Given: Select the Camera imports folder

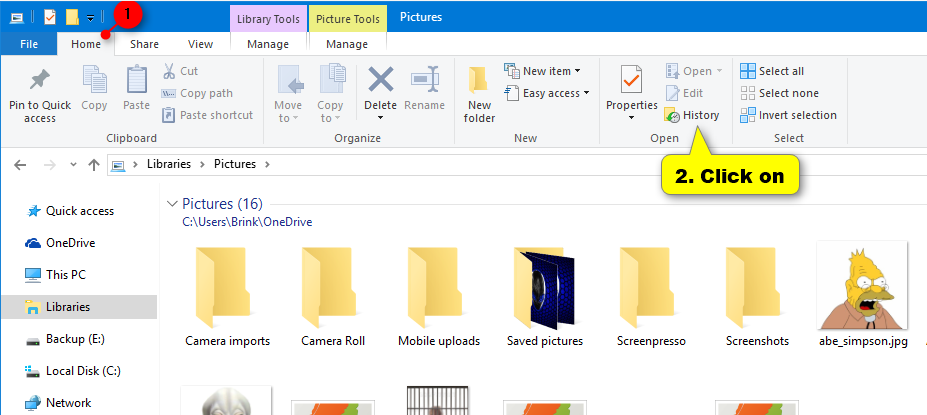Looking at the screenshot, I should click(x=228, y=296).
